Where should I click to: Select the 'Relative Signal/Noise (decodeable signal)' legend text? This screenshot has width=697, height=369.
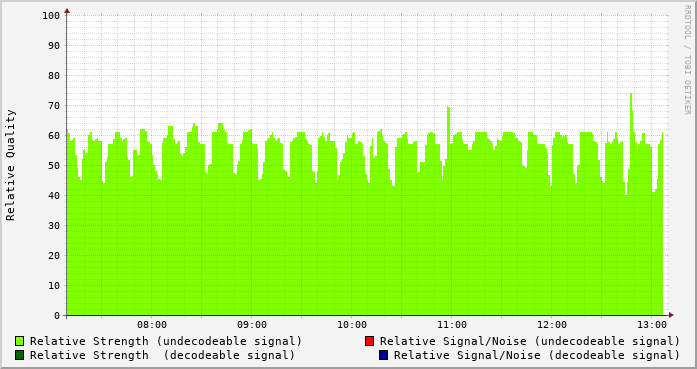pos(537,356)
